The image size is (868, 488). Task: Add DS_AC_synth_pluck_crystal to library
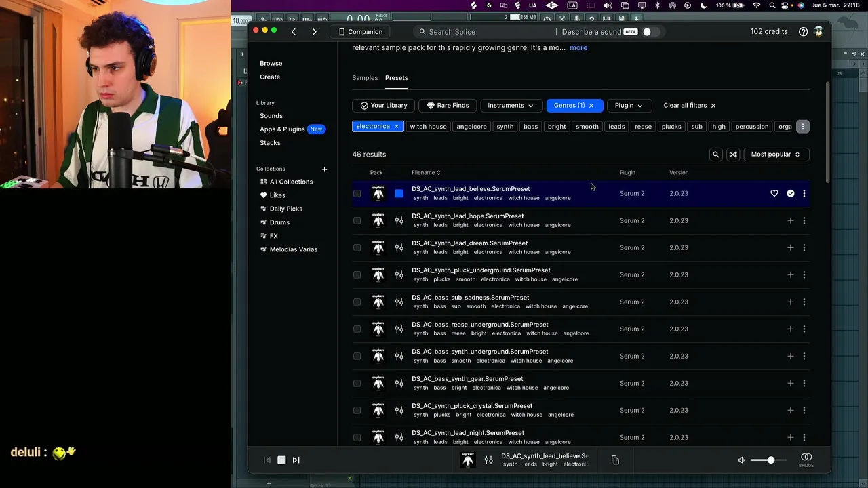(791, 411)
